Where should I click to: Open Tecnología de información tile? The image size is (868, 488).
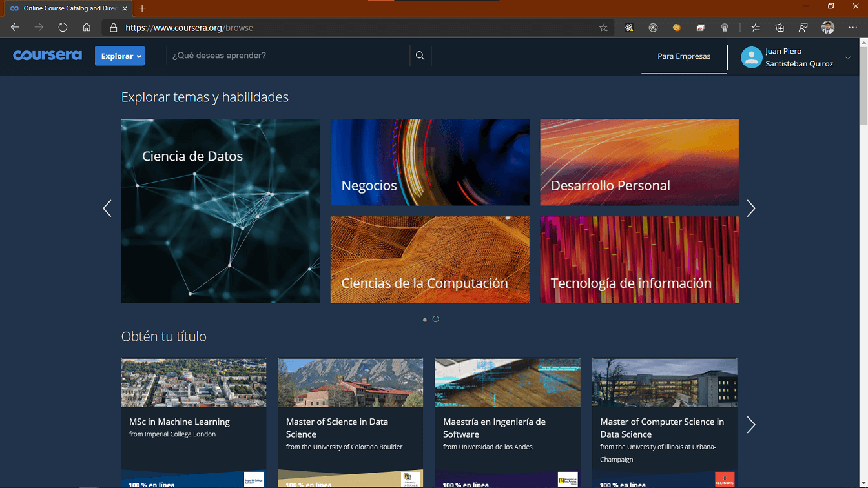point(639,259)
